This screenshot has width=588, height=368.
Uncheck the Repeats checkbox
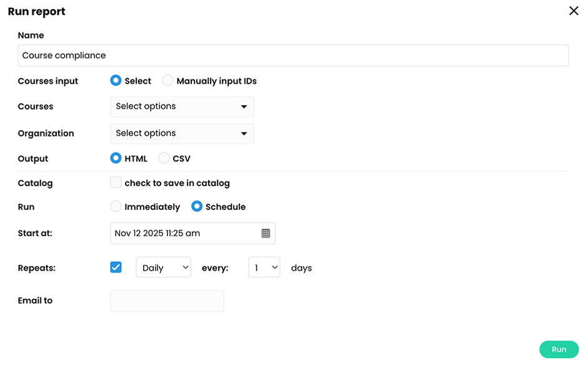point(116,267)
